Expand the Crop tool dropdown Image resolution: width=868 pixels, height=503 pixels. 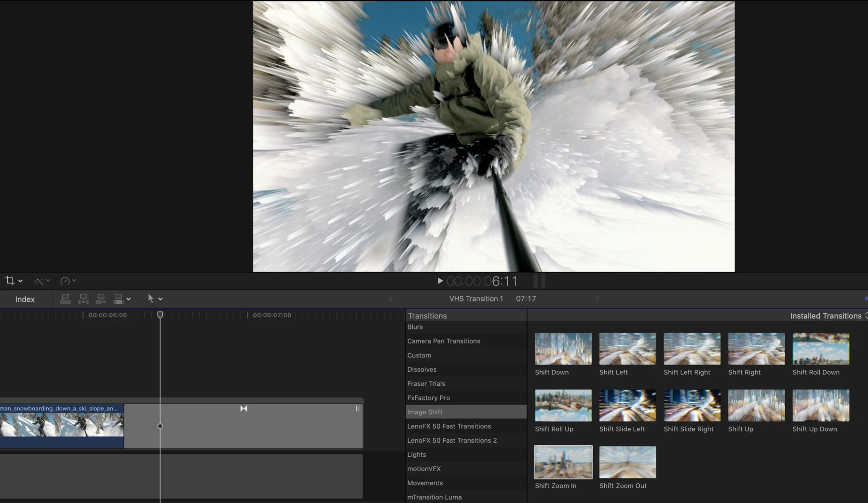pyautogui.click(x=19, y=280)
